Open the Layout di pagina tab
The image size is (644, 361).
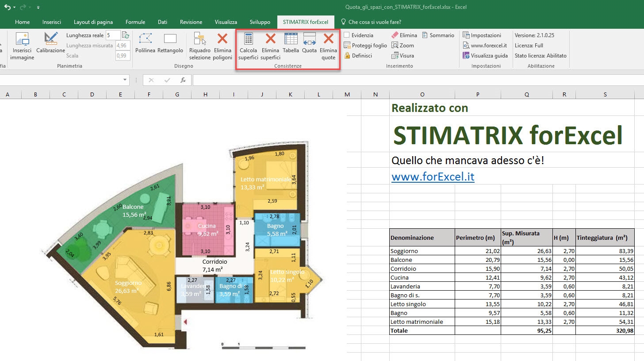93,22
